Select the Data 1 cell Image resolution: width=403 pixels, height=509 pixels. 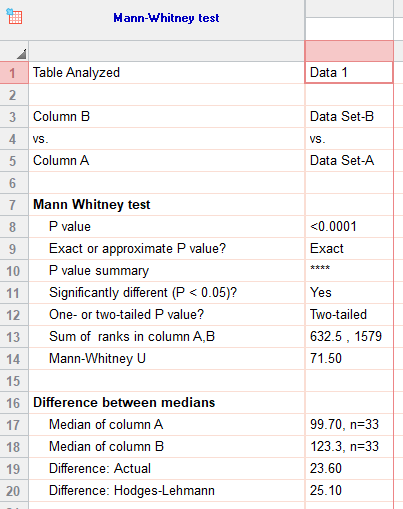click(349, 72)
